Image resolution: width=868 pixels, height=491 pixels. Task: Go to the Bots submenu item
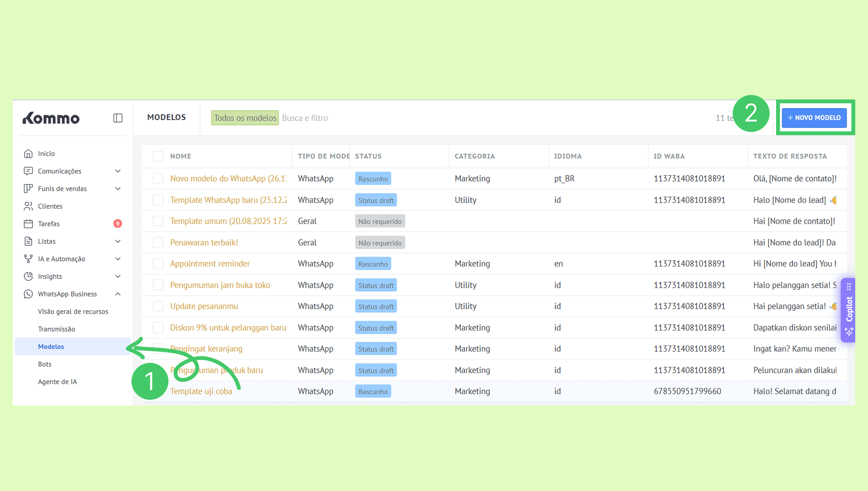pyautogui.click(x=45, y=364)
